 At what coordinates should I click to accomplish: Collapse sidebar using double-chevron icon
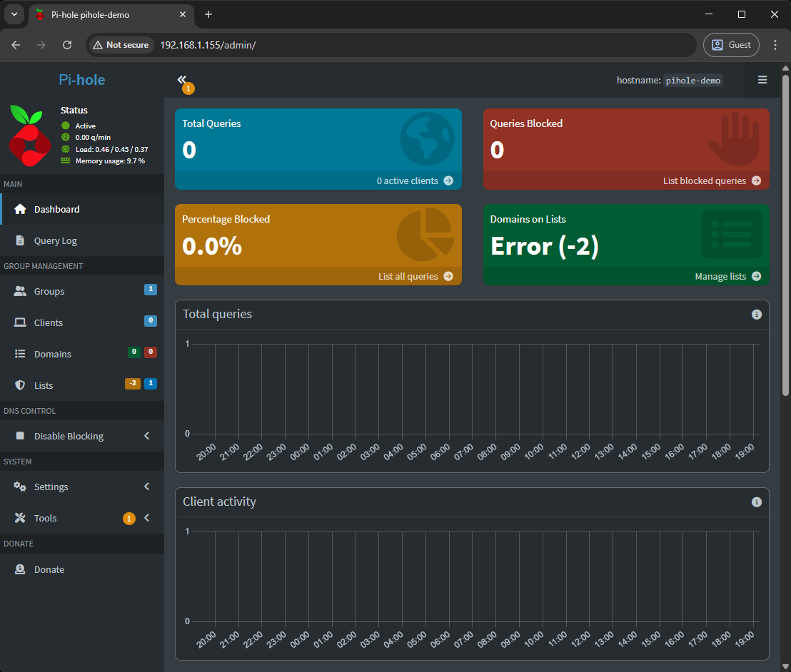click(181, 80)
